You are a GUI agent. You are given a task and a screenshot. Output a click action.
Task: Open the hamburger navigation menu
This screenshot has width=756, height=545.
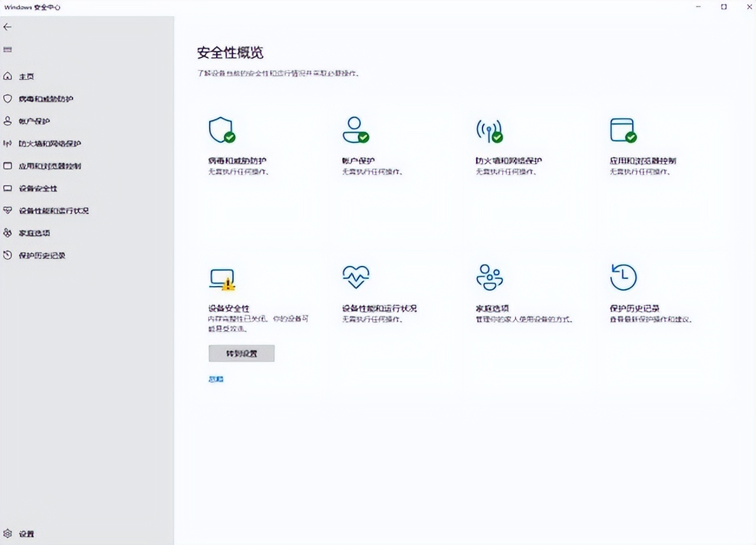pyautogui.click(x=8, y=50)
